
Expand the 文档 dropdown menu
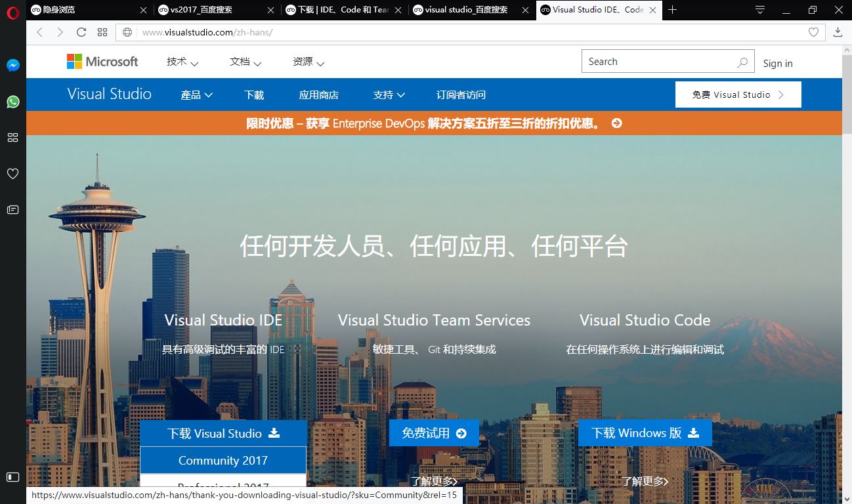[245, 62]
